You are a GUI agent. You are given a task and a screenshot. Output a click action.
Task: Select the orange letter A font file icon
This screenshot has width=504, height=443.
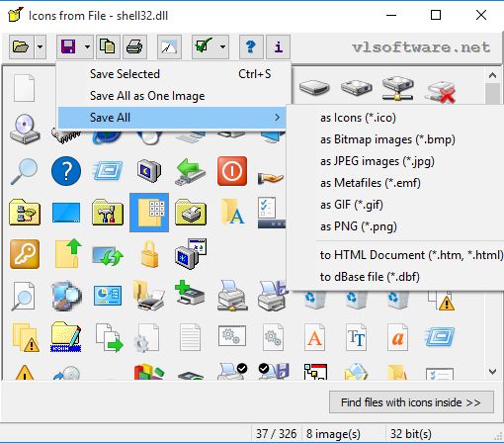pyautogui.click(x=314, y=337)
